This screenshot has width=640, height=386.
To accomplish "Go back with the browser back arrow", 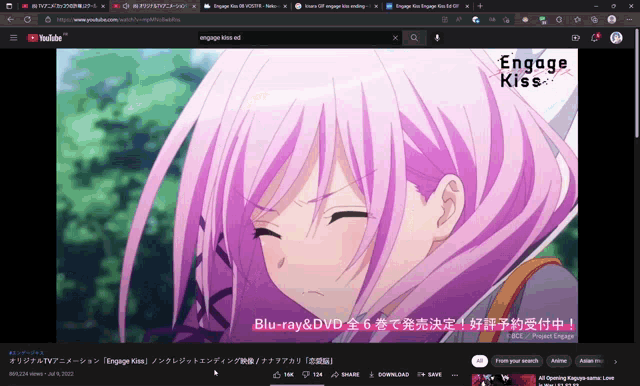I will 11,19.
